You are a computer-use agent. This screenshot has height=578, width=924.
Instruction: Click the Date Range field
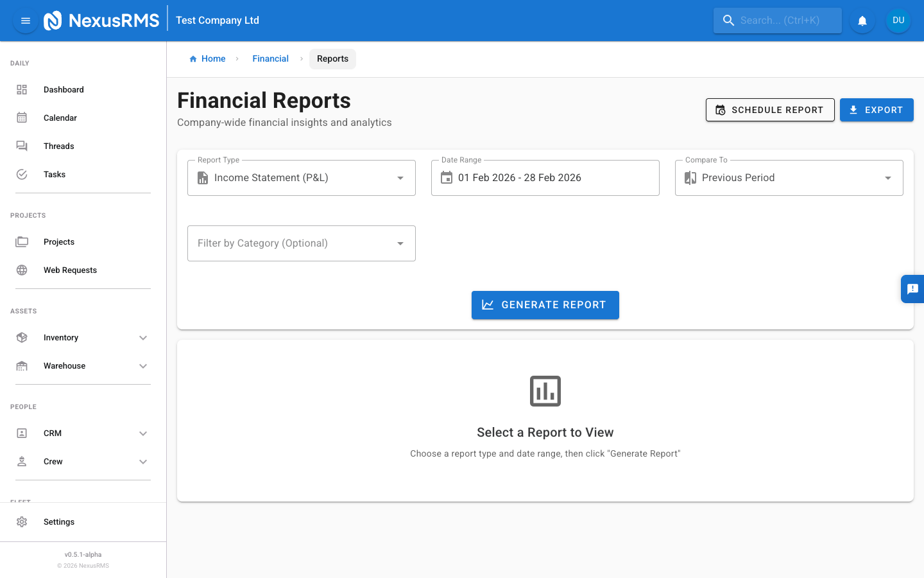click(545, 177)
